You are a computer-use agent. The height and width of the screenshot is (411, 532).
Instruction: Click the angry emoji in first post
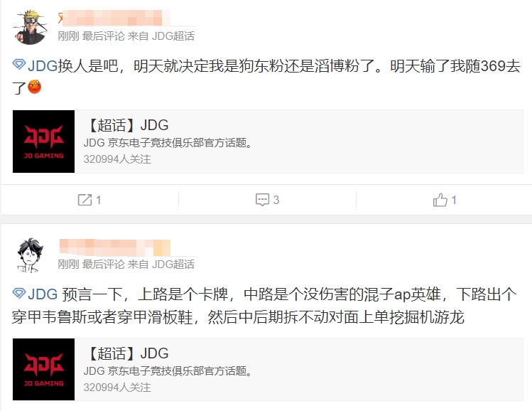(x=34, y=87)
